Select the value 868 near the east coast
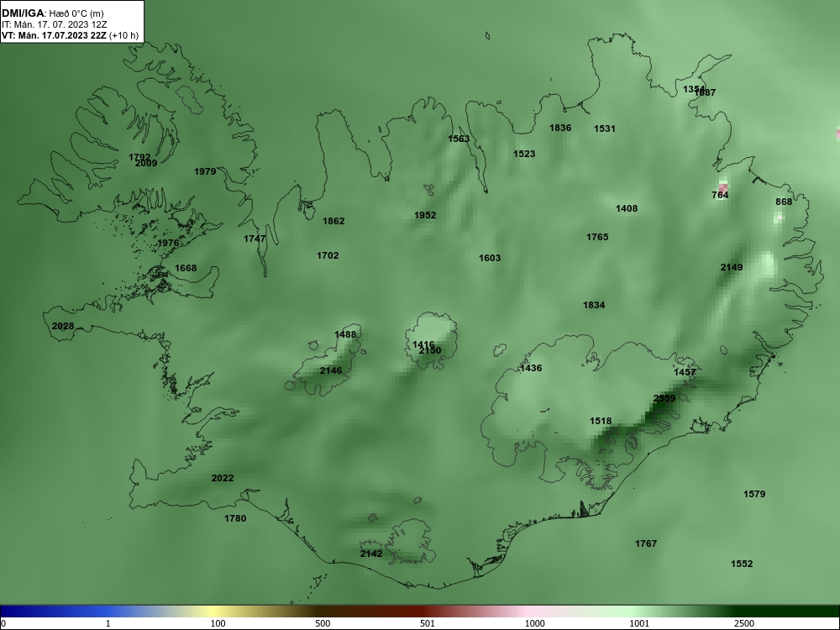The height and width of the screenshot is (630, 840). click(x=784, y=202)
